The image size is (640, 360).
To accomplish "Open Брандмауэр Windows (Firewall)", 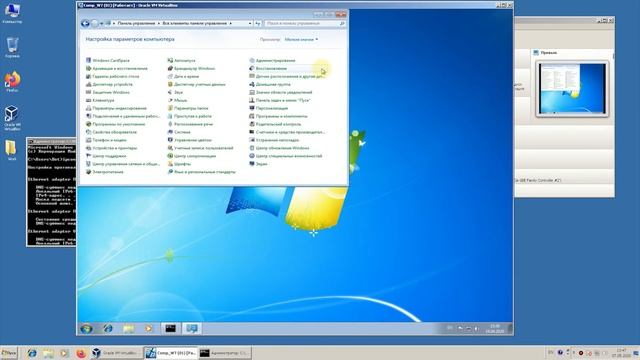I will click(191, 69).
